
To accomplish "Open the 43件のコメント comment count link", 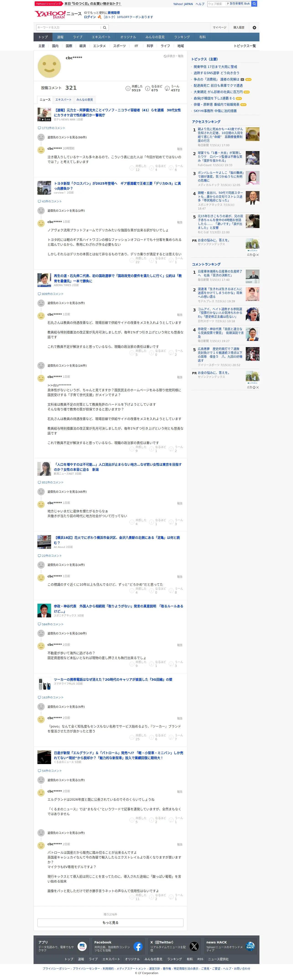I will pos(50,201).
